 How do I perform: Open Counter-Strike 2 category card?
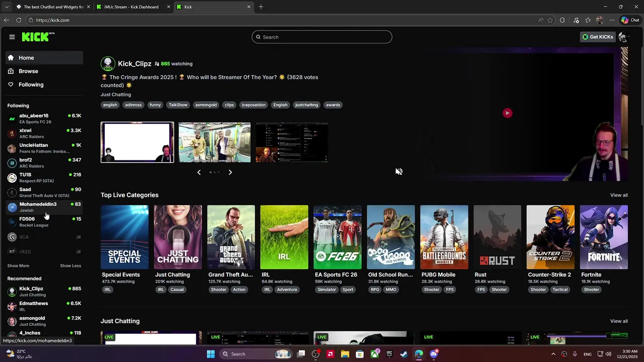(x=550, y=237)
